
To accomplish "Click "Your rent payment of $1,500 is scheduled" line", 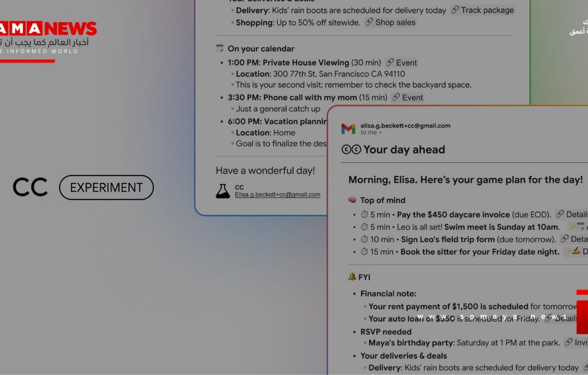I will 448,306.
